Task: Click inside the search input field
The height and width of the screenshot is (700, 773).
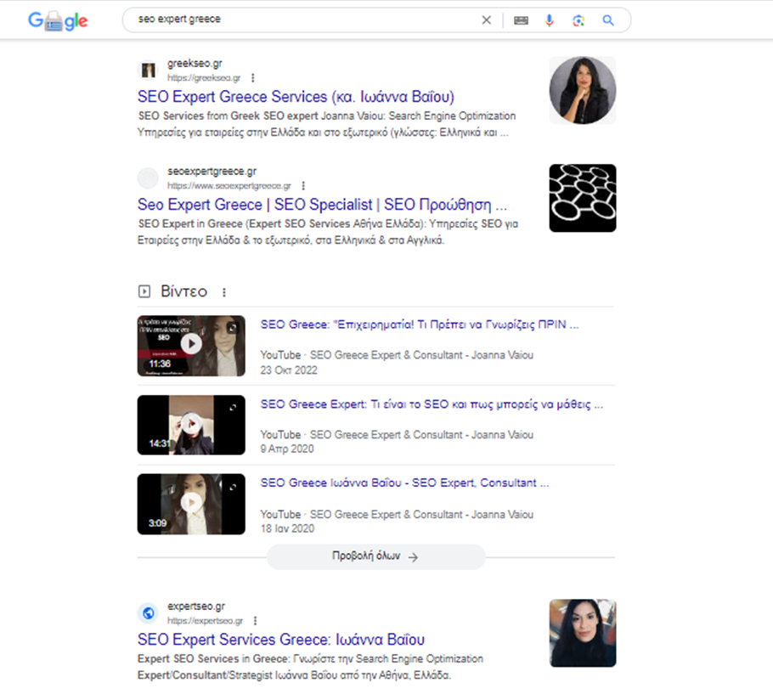Action: (306, 20)
